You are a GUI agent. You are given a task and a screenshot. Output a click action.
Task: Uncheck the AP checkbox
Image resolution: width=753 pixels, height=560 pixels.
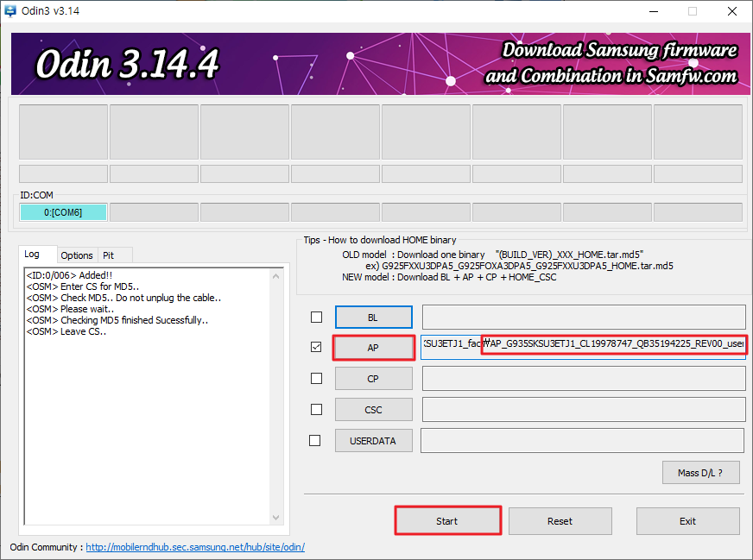(316, 347)
